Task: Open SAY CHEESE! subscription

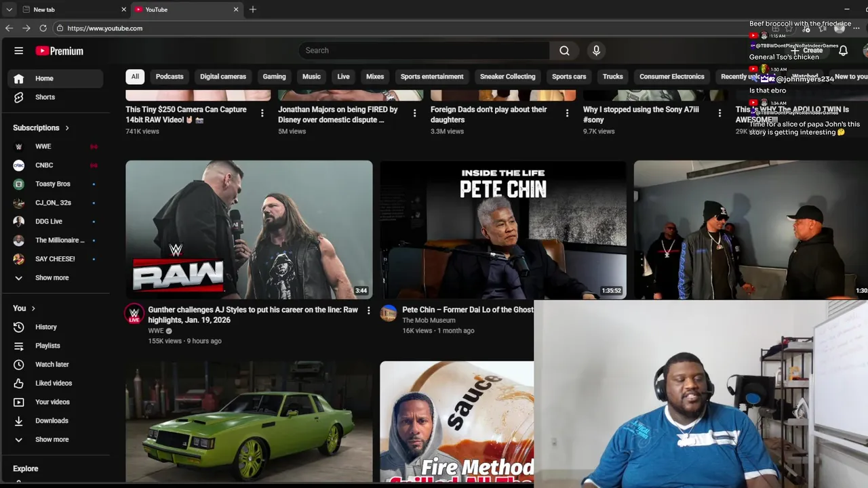Action: point(56,259)
